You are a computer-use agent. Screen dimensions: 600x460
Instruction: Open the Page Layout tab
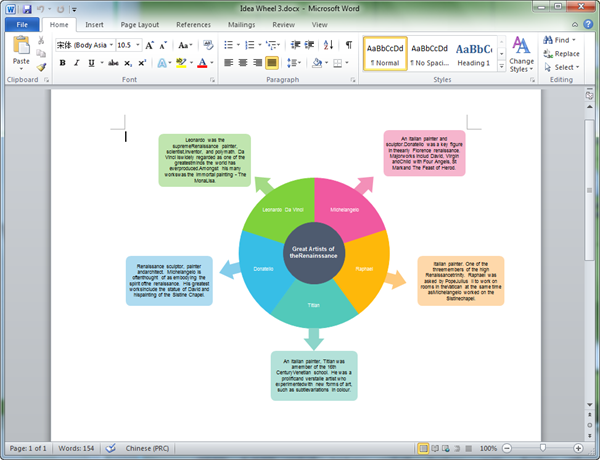click(140, 24)
